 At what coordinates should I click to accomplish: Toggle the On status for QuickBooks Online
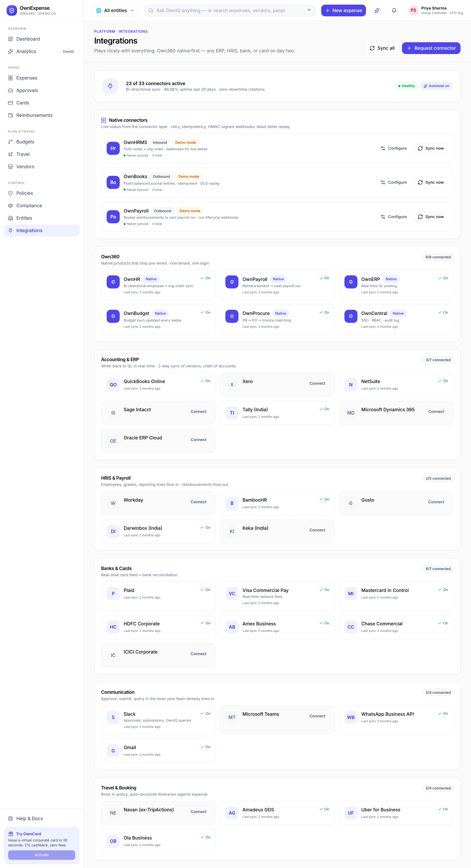tap(205, 381)
